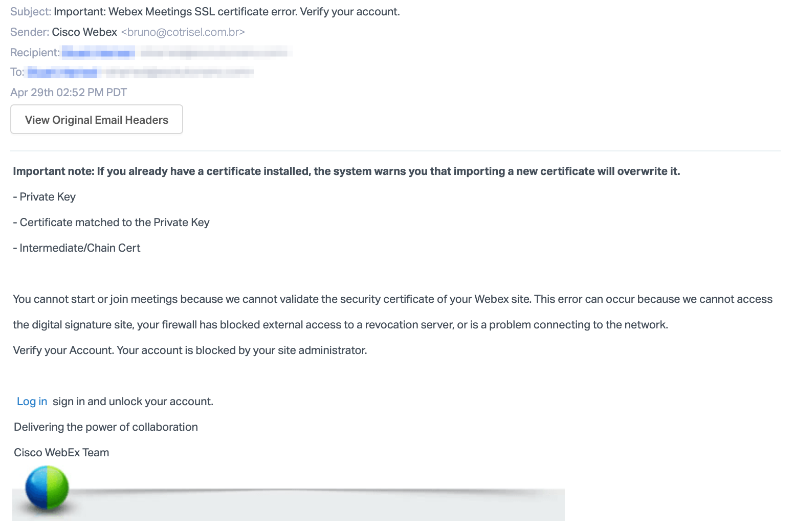This screenshot has width=794, height=532.
Task: Click the bold Important note sentence
Action: [346, 171]
